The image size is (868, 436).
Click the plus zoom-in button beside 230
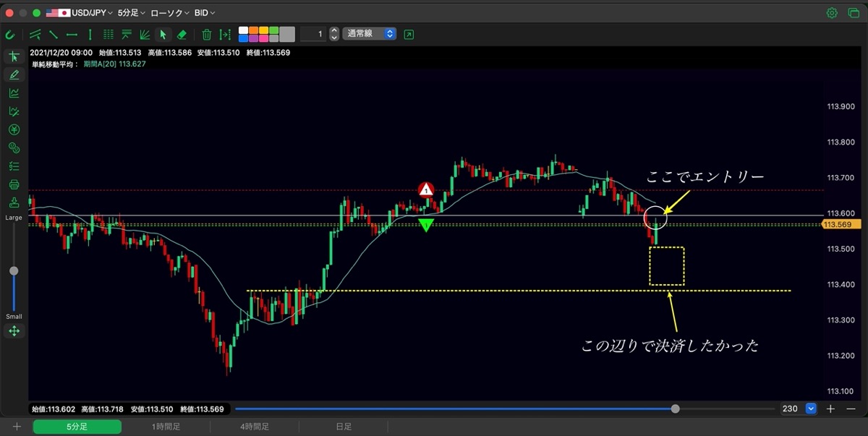(x=830, y=409)
